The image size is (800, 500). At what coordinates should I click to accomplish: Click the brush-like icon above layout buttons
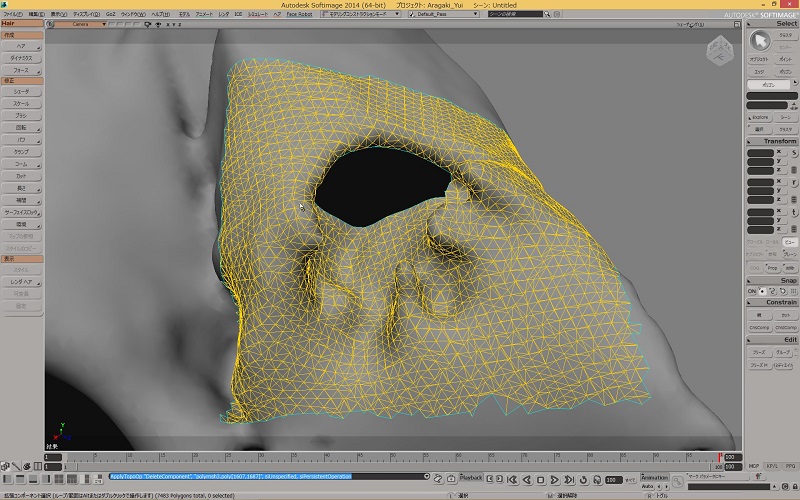[16, 466]
